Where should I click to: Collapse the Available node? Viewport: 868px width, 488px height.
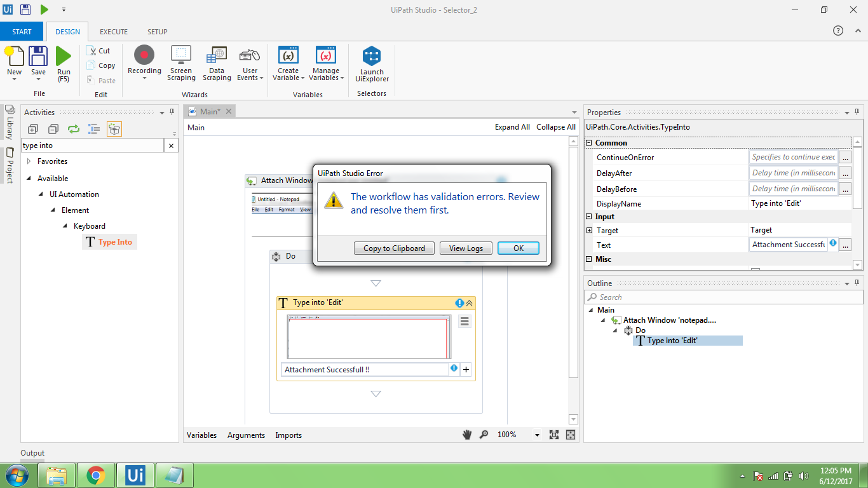(x=29, y=179)
